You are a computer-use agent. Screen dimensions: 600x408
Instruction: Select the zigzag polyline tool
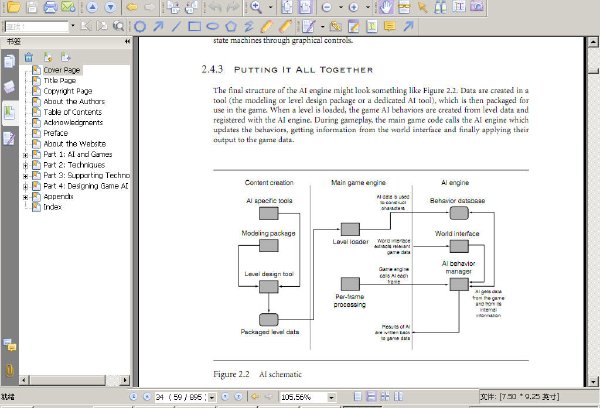[x=249, y=26]
